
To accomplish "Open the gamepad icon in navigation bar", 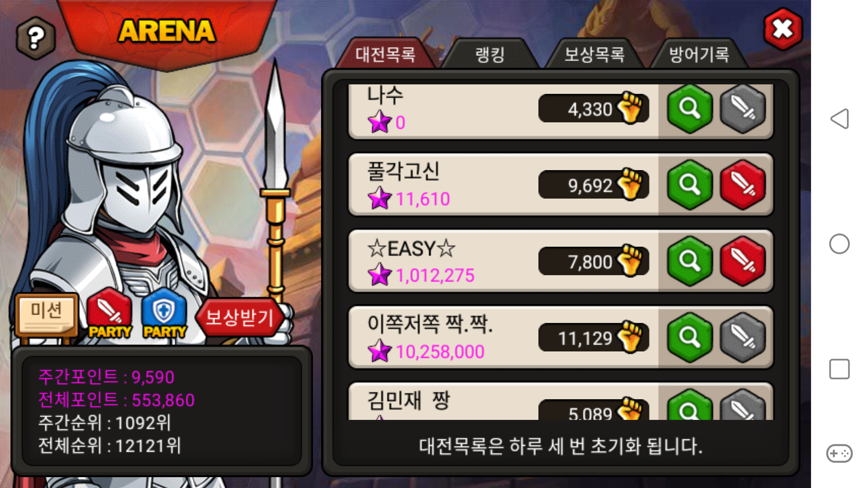I will coord(840,453).
